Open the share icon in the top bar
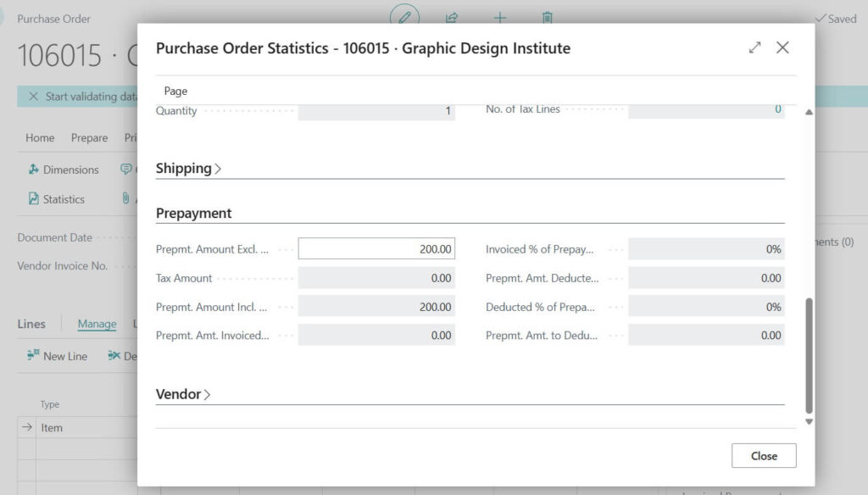868x495 pixels. click(x=452, y=17)
